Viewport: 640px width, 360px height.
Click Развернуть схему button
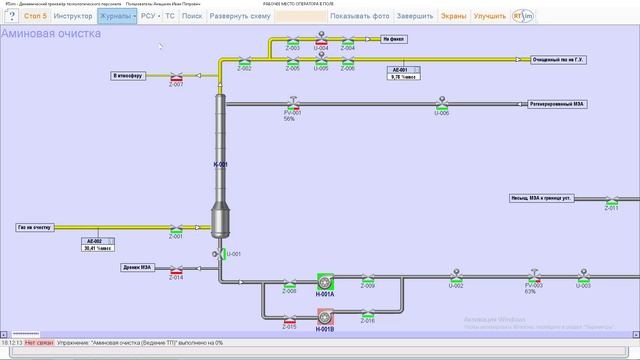tap(240, 16)
